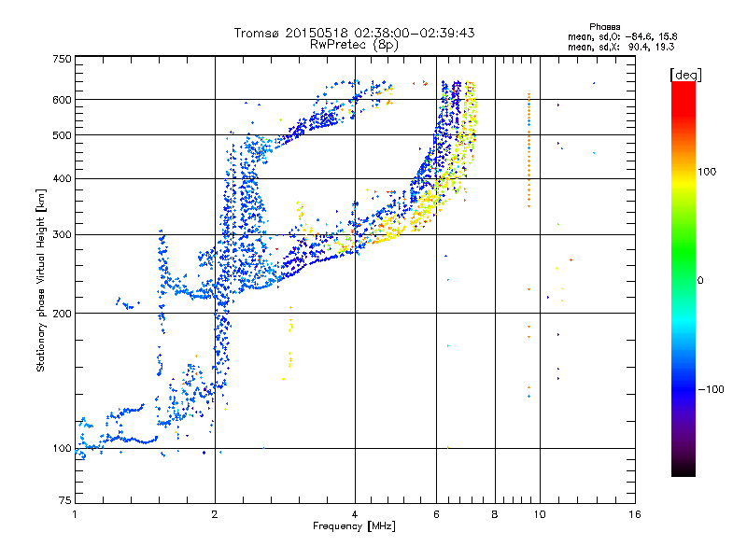This screenshot has width=747, height=560.
Task: Click the 300 km y-axis label
Action: point(62,234)
